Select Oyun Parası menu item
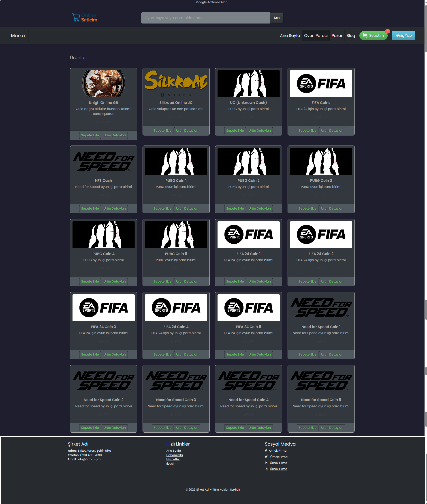This screenshot has height=504, width=427. 316,36
